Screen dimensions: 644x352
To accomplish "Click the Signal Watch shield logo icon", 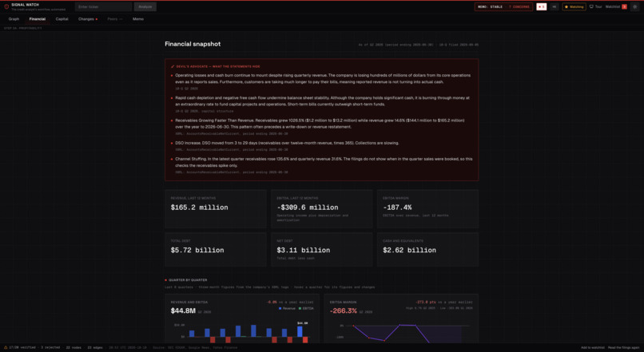I will click(x=6, y=6).
